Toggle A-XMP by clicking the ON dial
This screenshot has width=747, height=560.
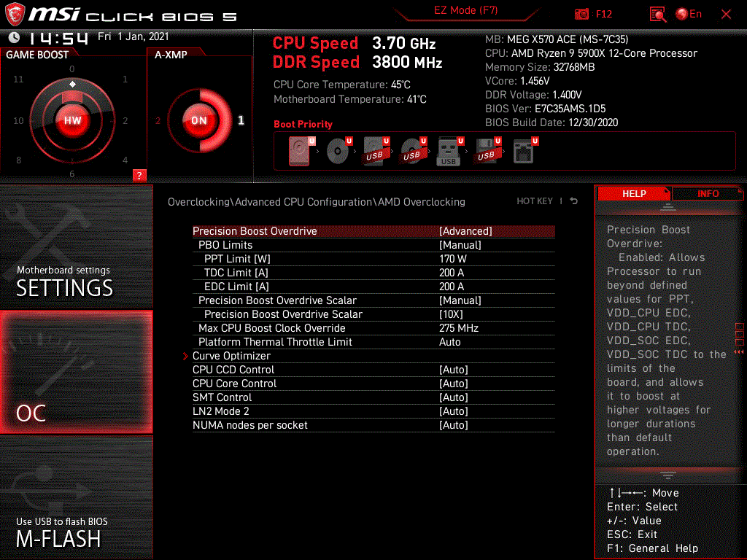point(198,121)
